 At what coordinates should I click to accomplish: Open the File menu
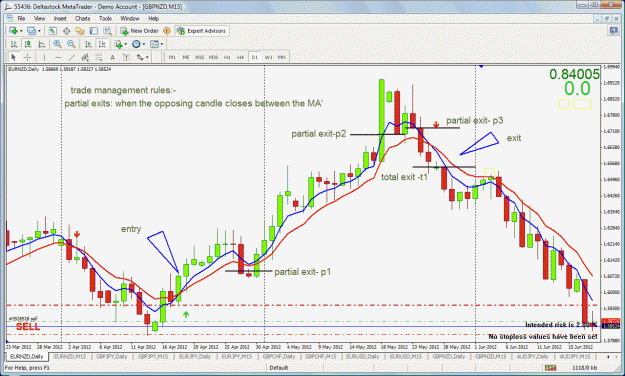coord(21,18)
